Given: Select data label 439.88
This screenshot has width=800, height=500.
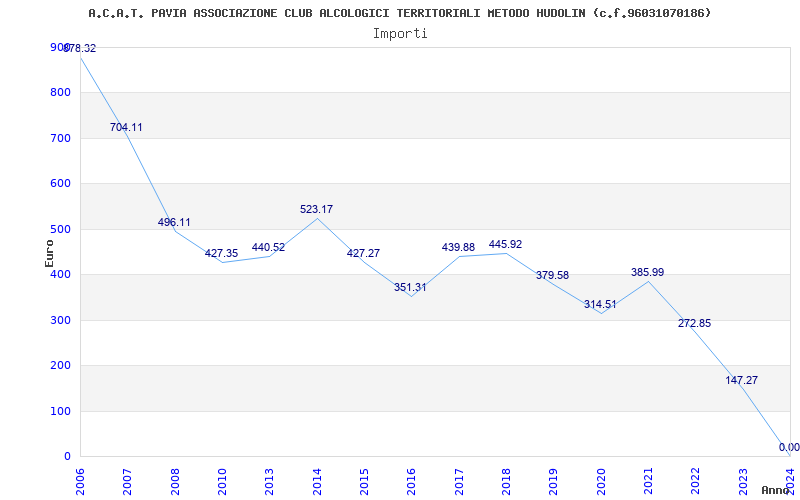Looking at the screenshot, I should click(x=458, y=247).
